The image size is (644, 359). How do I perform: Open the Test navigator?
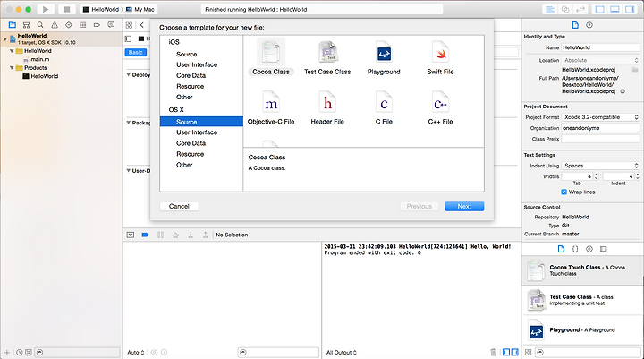69,25
